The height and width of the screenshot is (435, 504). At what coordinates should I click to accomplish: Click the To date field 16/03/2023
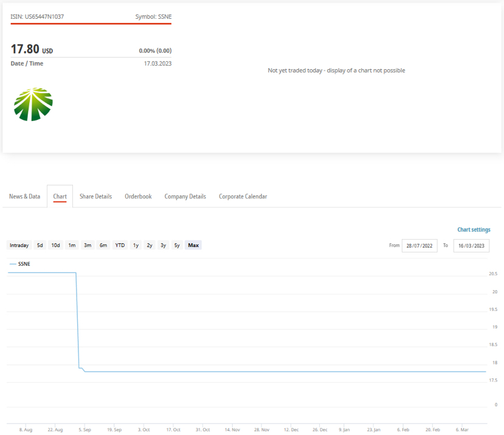tap(471, 246)
